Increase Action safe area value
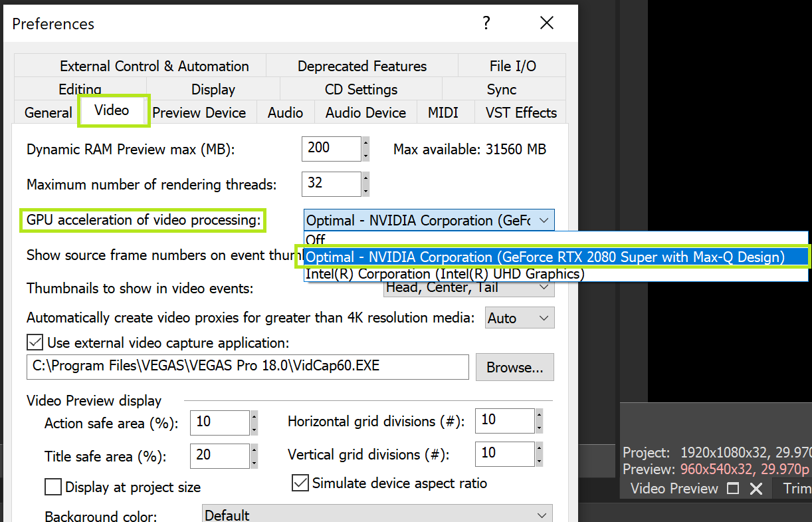 [254, 416]
